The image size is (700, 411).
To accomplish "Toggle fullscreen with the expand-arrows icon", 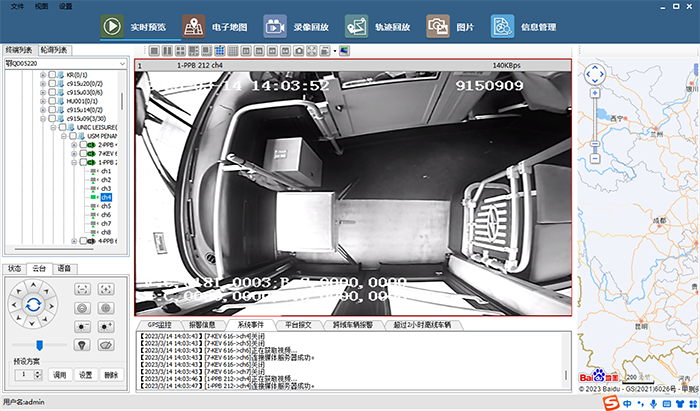I will pyautogui.click(x=312, y=51).
